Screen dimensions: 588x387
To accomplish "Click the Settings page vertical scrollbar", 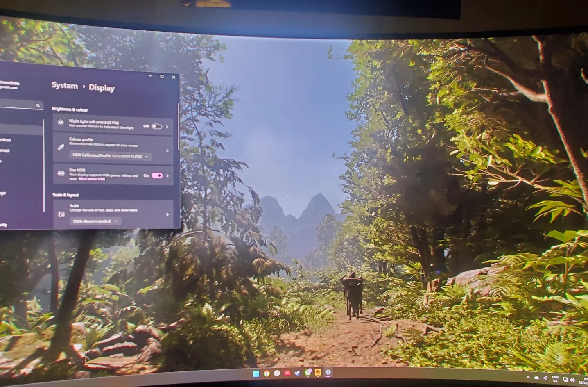I will pyautogui.click(x=178, y=126).
